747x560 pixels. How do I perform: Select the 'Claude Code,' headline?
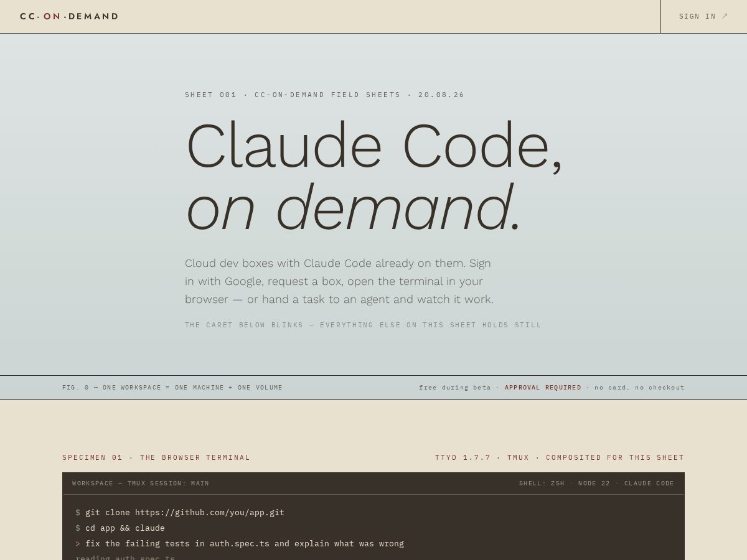(x=374, y=146)
